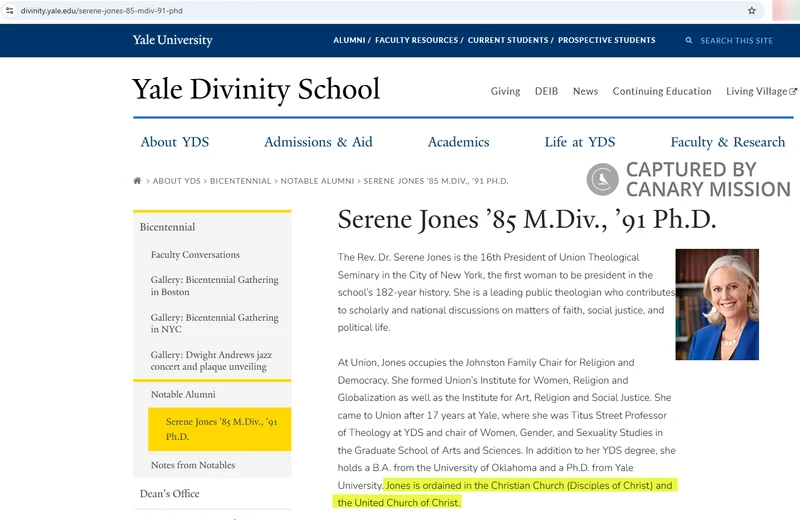The image size is (800, 520).
Task: Open the Life at YDS menu
Action: [580, 142]
